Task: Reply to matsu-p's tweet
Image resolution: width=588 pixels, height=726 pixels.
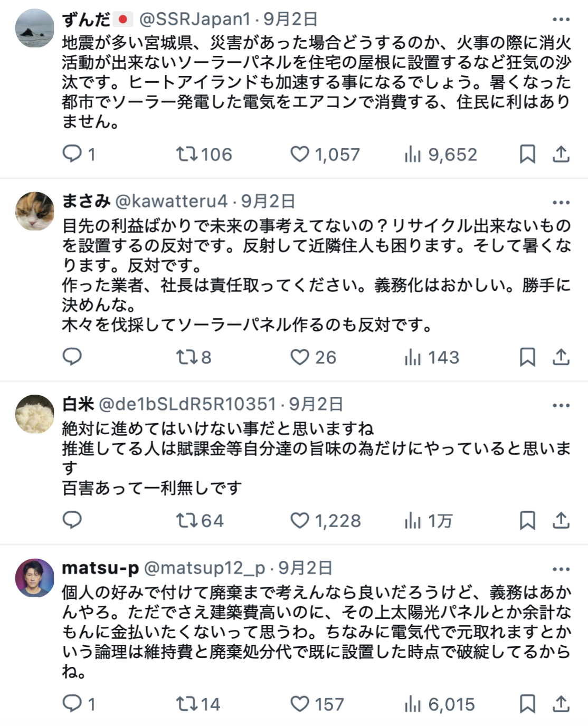Action: tap(72, 703)
